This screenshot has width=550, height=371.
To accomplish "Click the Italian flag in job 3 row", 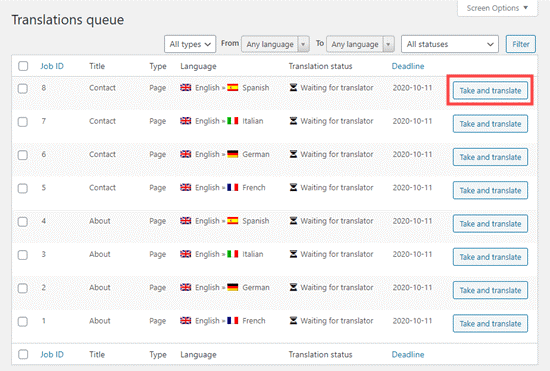I will [x=233, y=254].
